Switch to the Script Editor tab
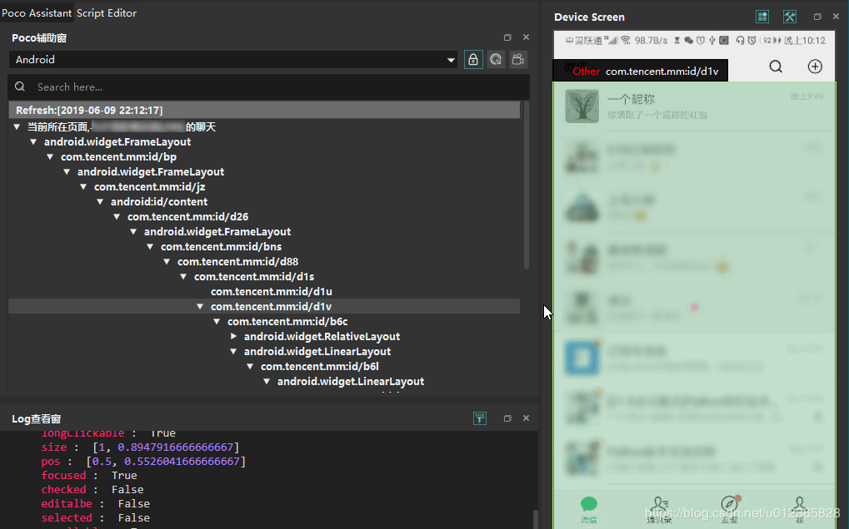This screenshot has width=849, height=529. click(107, 13)
